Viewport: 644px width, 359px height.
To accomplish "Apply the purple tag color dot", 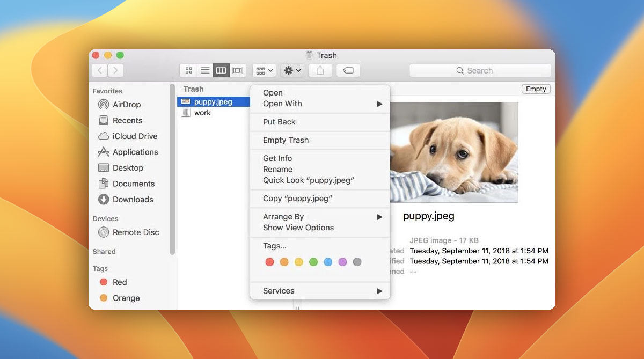I will 342,262.
